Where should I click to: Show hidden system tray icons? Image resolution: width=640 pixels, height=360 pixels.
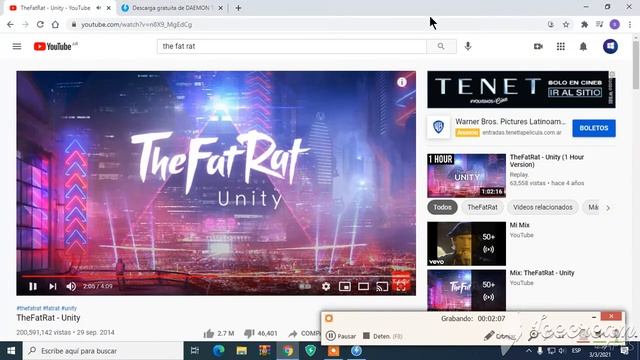point(529,351)
